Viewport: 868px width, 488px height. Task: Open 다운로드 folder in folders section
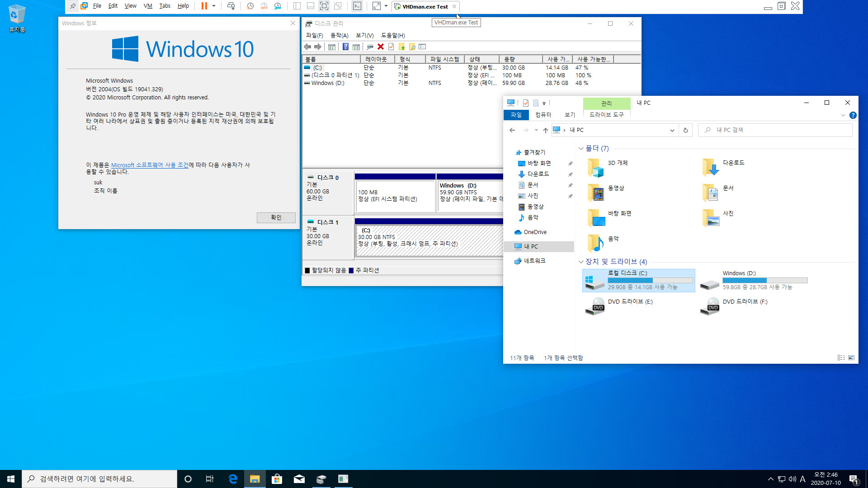[724, 167]
